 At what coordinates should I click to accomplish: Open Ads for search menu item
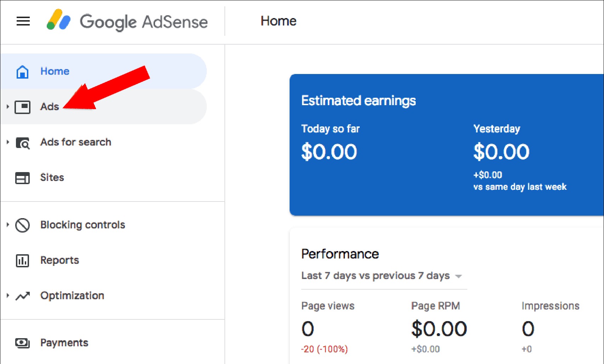(x=103, y=142)
